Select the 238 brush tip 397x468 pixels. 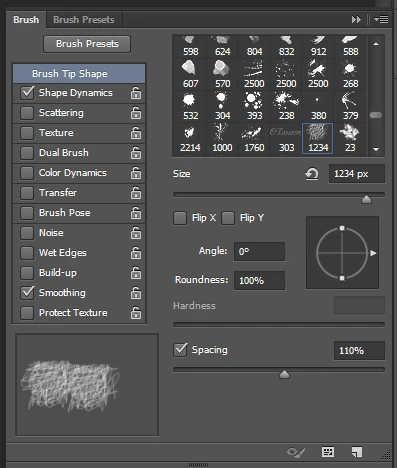(286, 106)
